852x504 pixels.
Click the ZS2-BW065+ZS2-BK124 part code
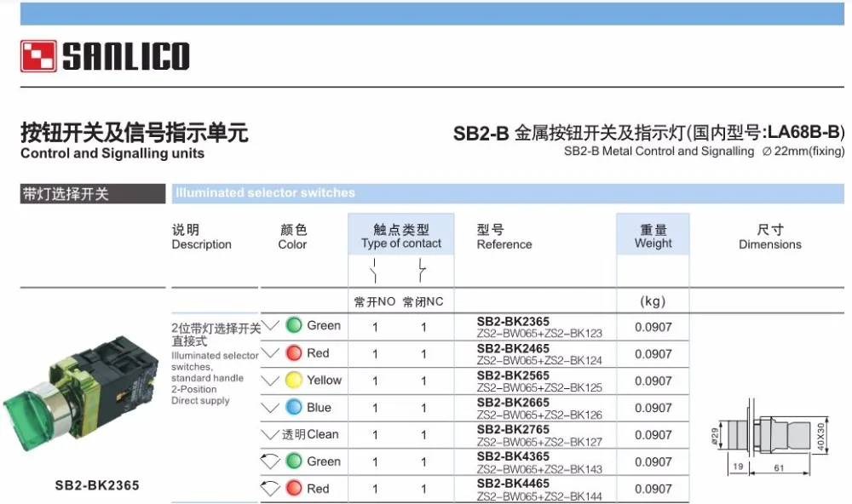coord(539,361)
